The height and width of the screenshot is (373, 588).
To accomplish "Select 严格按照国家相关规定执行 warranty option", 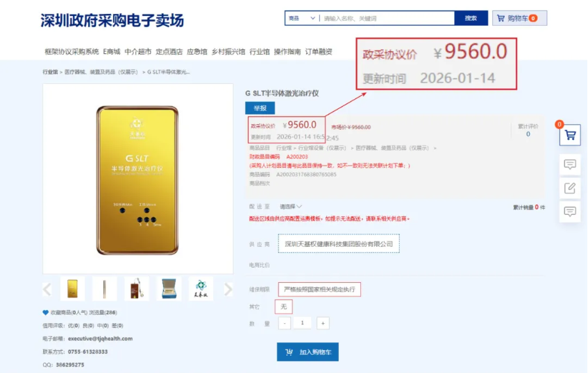I will (319, 289).
